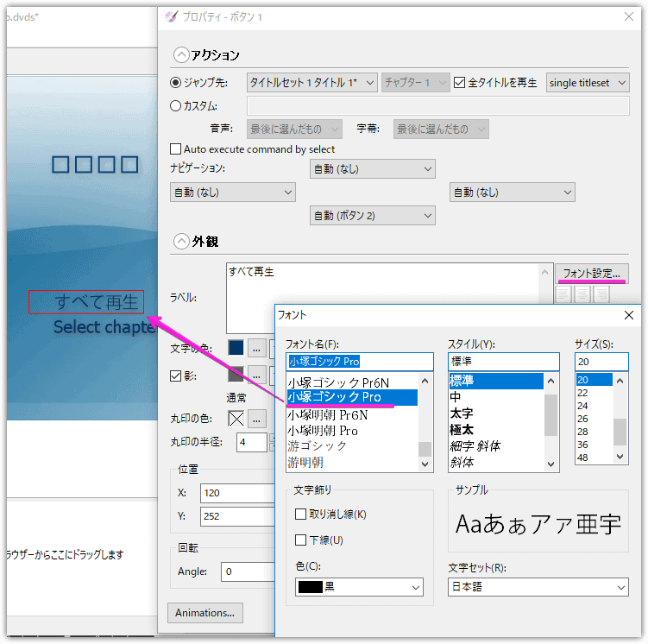
Task: Tick the 取り消し線 strikethrough checkbox
Action: click(300, 515)
